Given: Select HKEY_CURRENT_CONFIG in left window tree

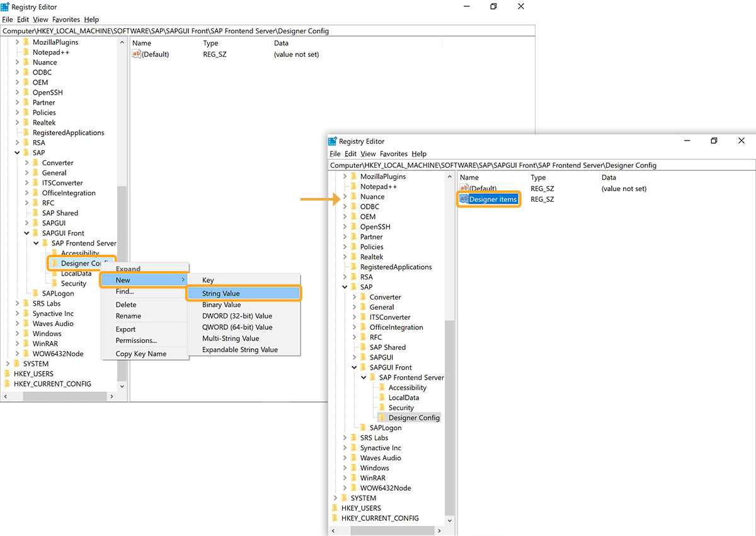Looking at the screenshot, I should point(52,384).
